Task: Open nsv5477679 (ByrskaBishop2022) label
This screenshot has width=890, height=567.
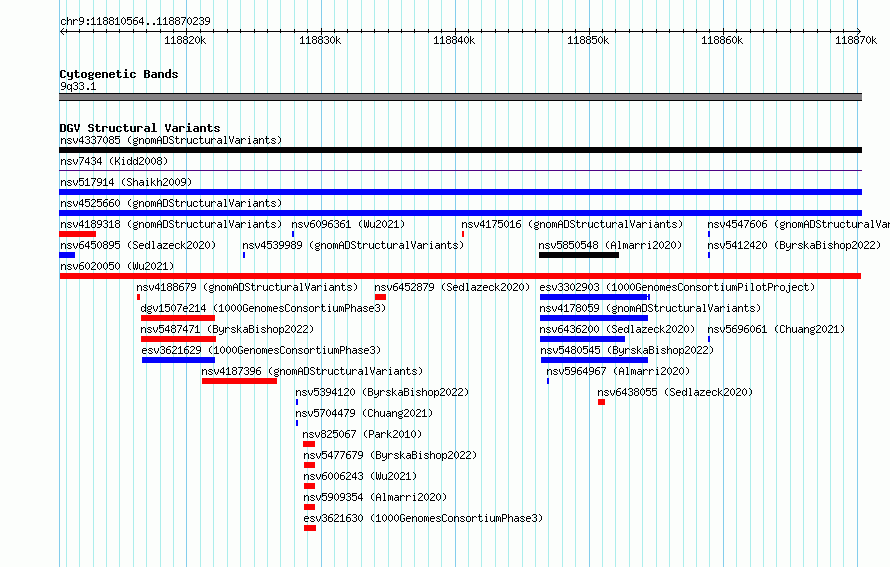Action: point(390,455)
